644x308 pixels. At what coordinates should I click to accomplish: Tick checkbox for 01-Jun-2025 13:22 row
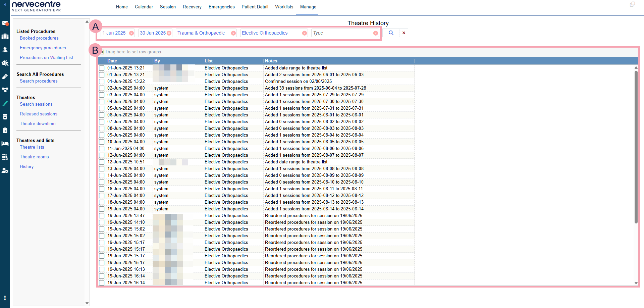(102, 82)
